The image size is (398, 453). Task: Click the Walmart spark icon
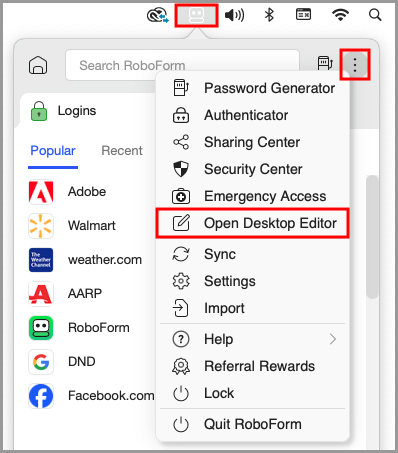41,226
